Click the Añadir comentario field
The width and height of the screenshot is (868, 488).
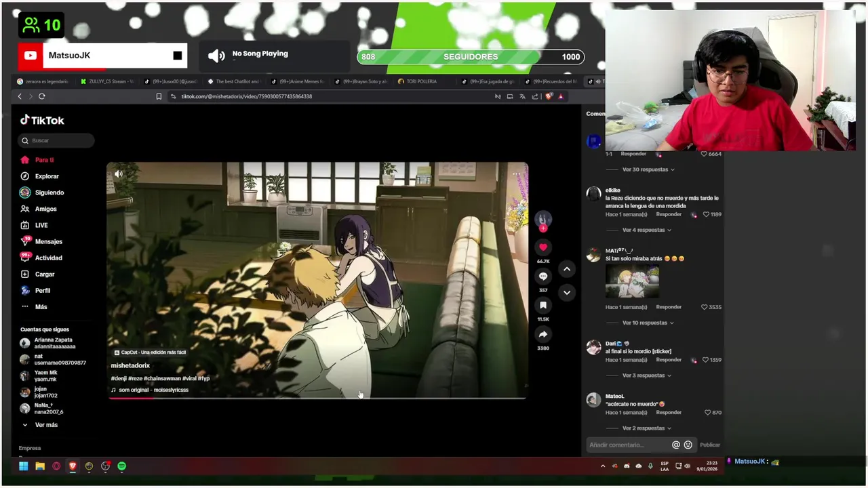[629, 445]
